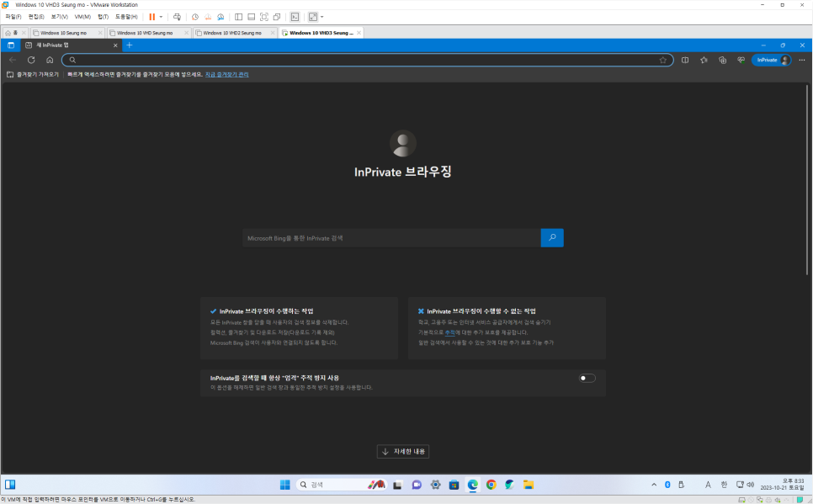Focus the Edge address bar
Screen dimensions: 813x504
(x=367, y=60)
